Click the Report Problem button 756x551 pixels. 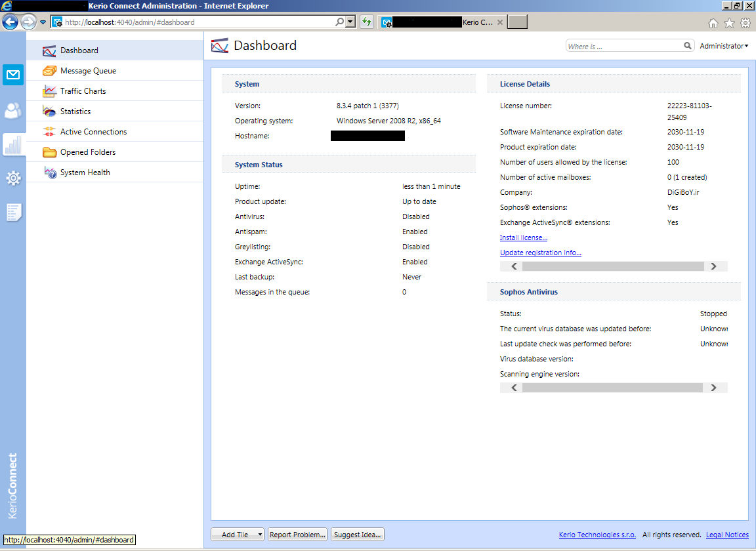click(x=297, y=535)
